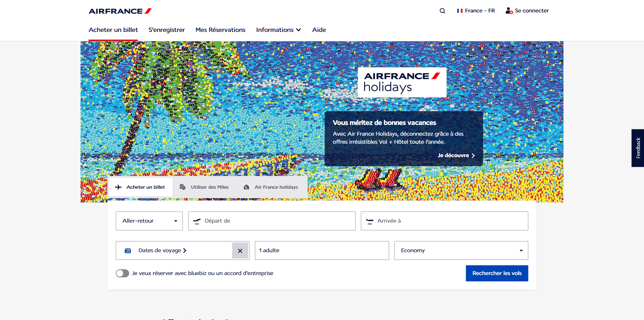Click the calendar icon for travel dates
The height and width of the screenshot is (320, 644).
(x=128, y=250)
